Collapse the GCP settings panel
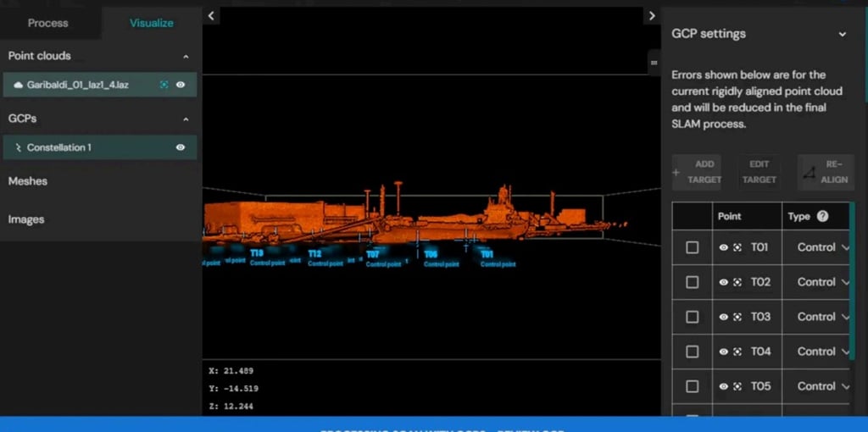 (842, 34)
